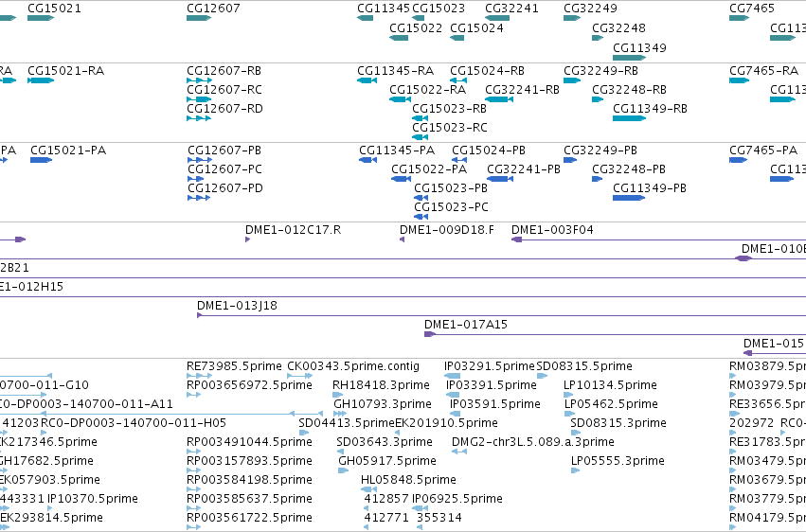The width and height of the screenshot is (806, 532).
Task: Open the CG32249 gene label
Action: (590, 9)
